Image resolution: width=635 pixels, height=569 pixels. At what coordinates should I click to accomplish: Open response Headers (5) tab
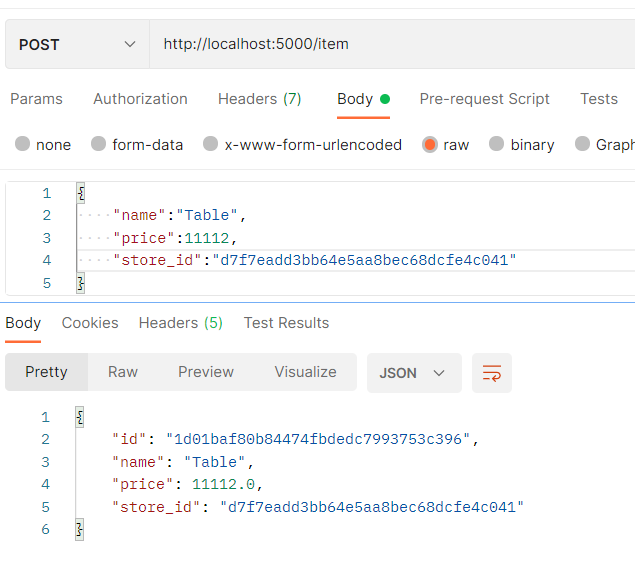coord(181,323)
